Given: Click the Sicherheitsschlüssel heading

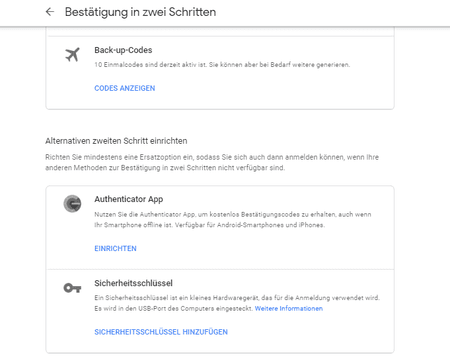Looking at the screenshot, I should (133, 283).
